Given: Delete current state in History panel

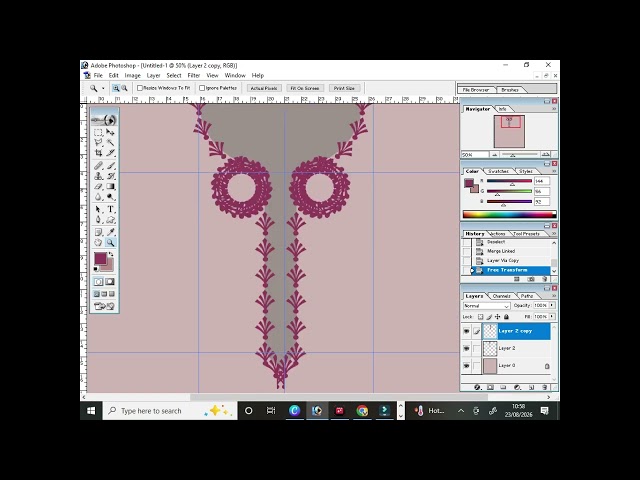Looking at the screenshot, I should 544,279.
